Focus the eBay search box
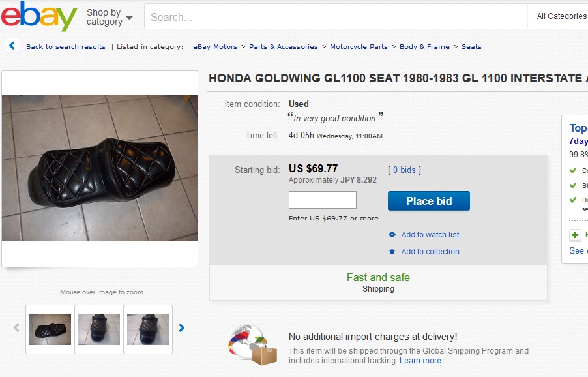 tap(335, 17)
